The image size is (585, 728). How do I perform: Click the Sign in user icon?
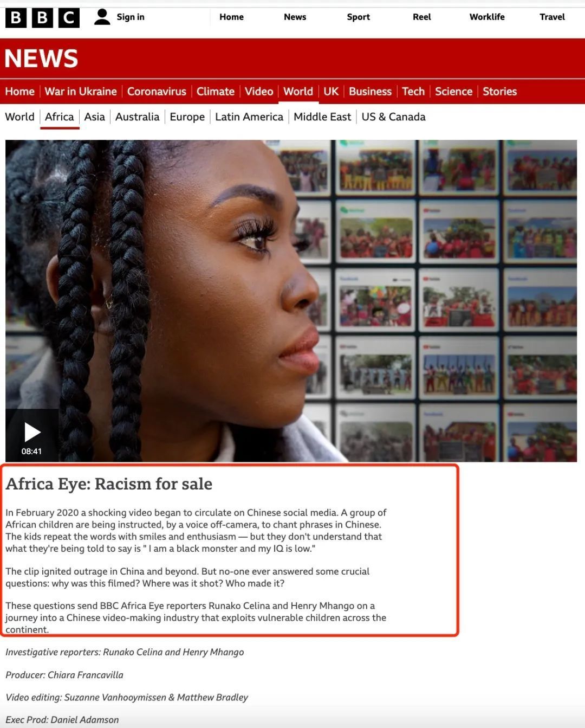102,17
